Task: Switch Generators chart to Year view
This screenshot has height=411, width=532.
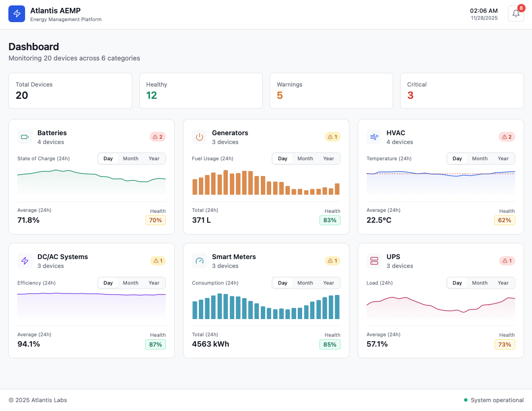Action: (x=328, y=158)
